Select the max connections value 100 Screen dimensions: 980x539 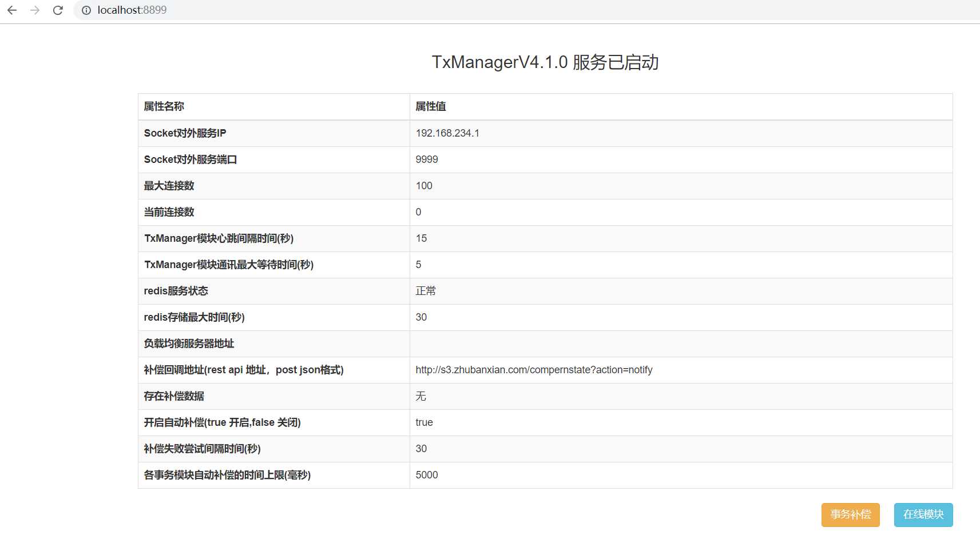click(x=424, y=186)
